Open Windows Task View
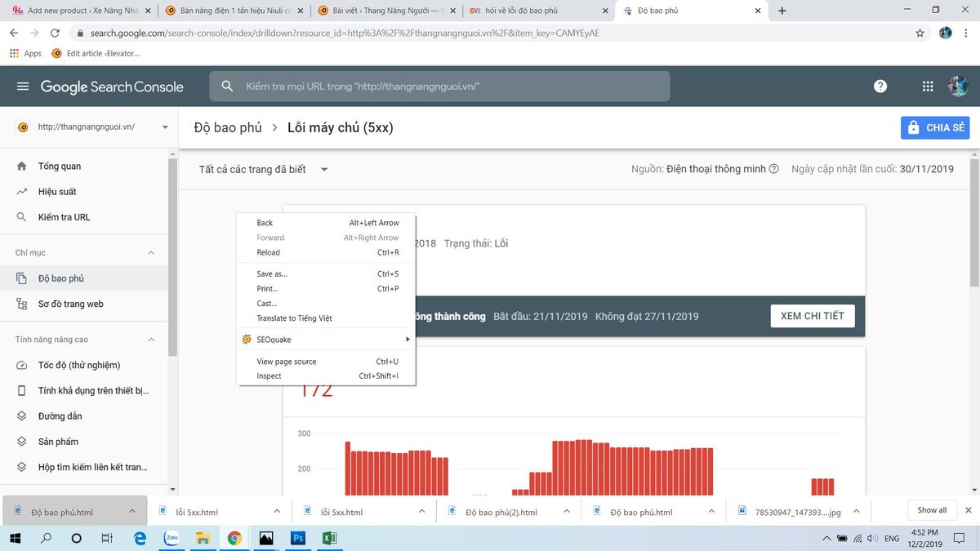980x551 pixels. point(107,539)
